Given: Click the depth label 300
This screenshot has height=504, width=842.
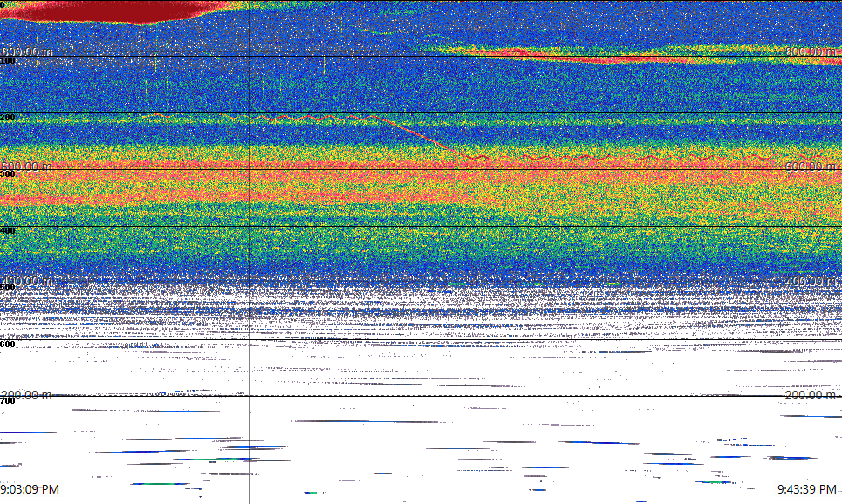Looking at the screenshot, I should tap(8, 174).
